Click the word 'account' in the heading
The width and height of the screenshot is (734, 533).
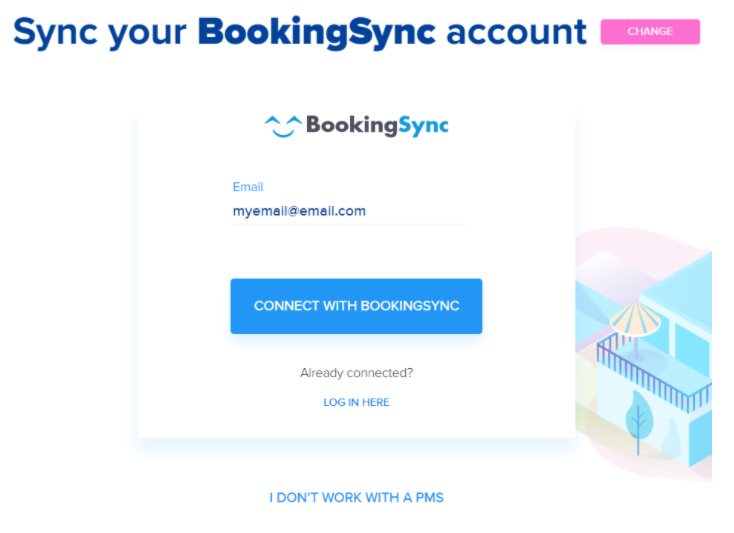point(516,32)
